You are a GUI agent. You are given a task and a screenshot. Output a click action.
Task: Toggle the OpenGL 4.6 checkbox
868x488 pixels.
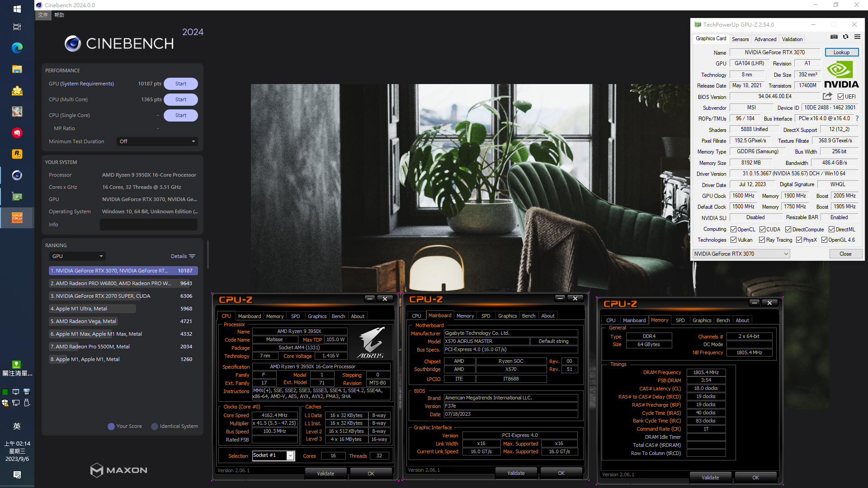(x=824, y=240)
